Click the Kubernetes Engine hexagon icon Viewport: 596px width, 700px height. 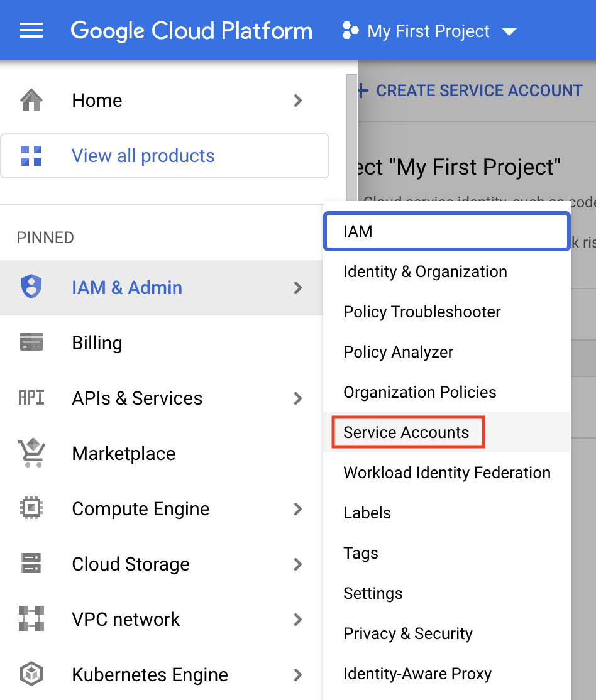[31, 674]
